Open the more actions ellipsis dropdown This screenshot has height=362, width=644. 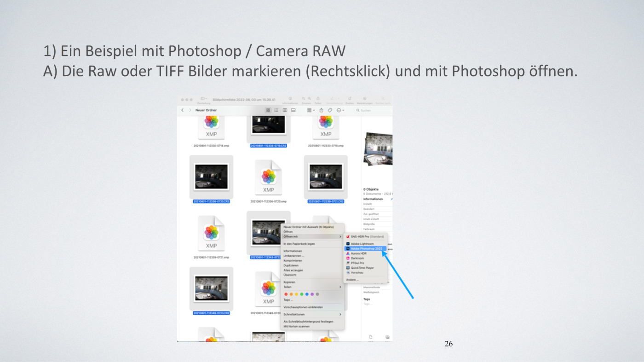click(340, 110)
